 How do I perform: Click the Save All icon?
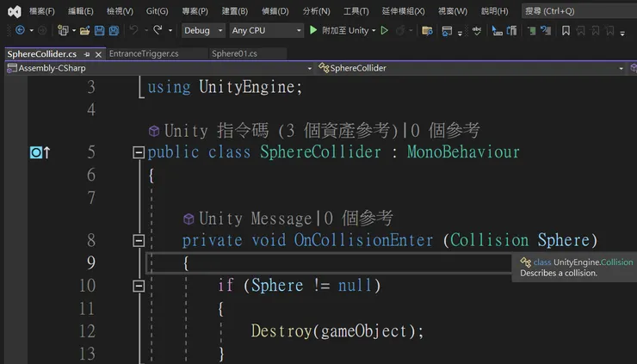114,30
